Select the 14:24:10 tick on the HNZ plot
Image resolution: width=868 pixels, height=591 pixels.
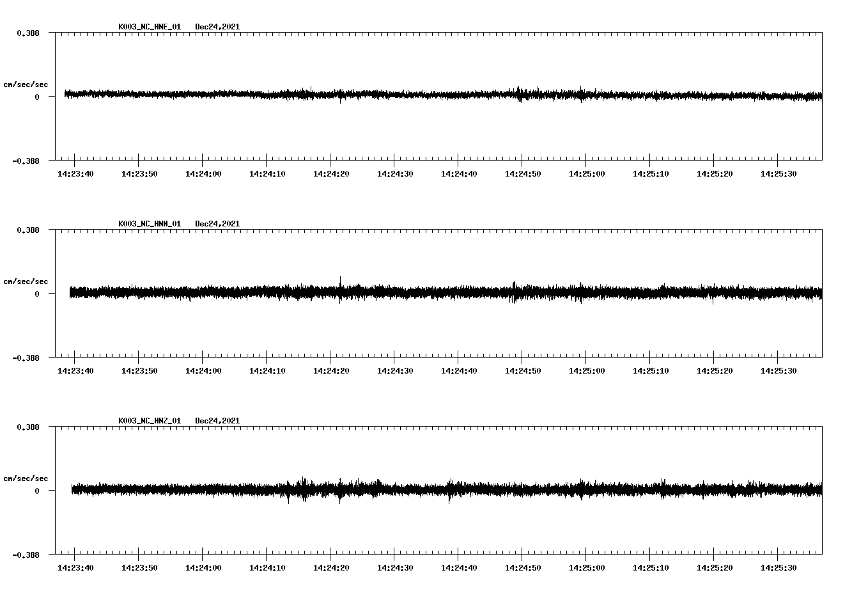pos(267,552)
